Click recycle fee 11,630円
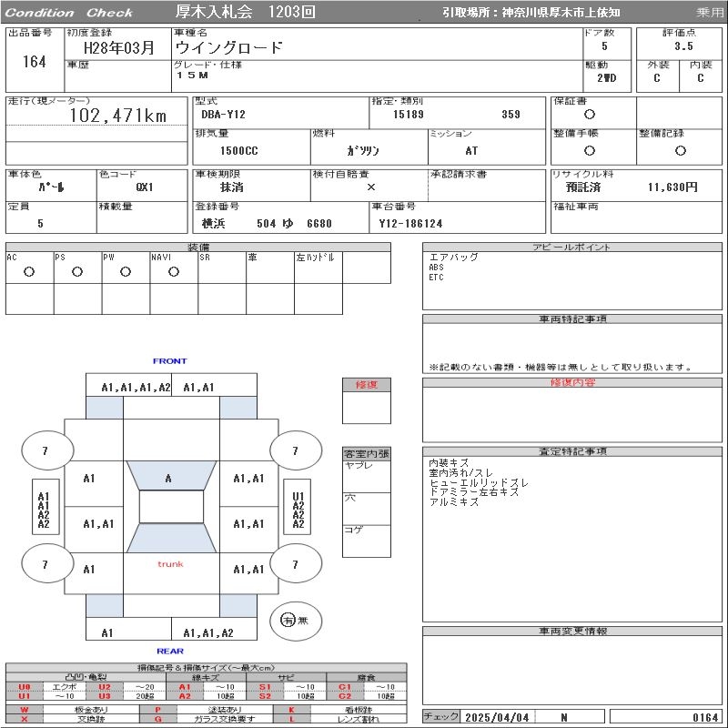 click(x=672, y=187)
